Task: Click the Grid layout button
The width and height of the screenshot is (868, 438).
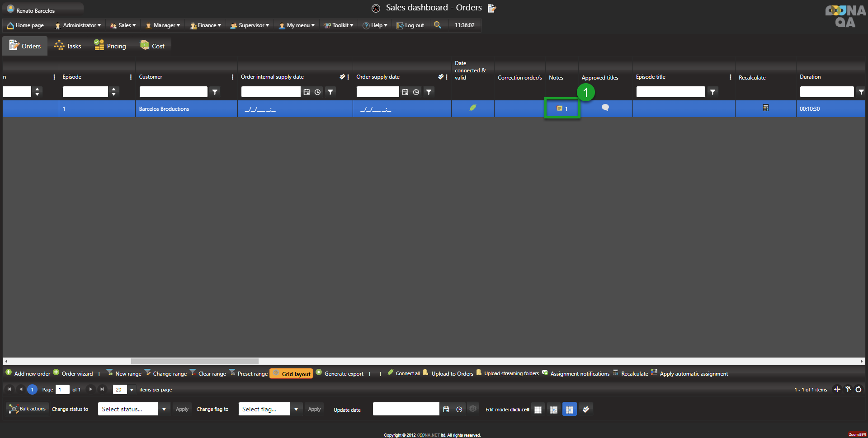Action: pyautogui.click(x=291, y=374)
